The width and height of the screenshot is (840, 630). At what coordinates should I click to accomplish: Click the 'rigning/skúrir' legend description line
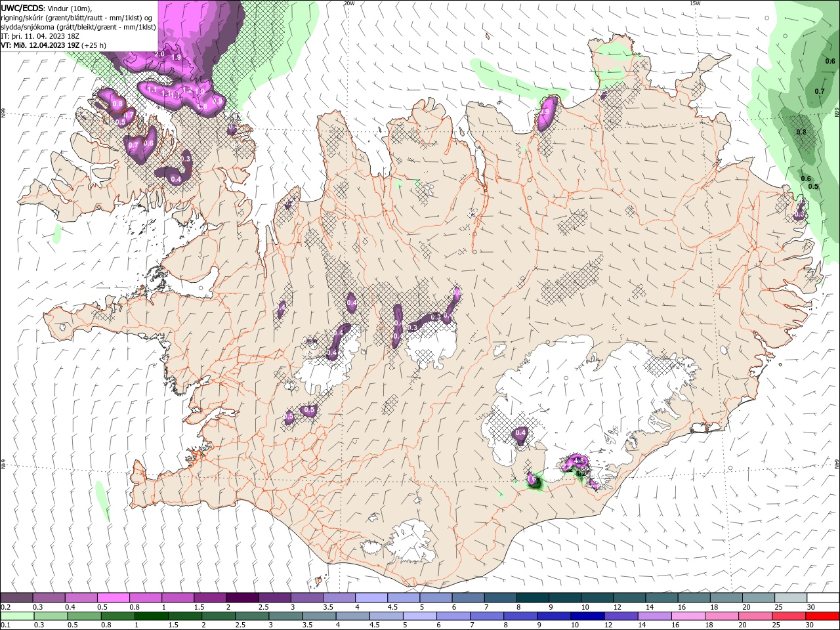(77, 18)
